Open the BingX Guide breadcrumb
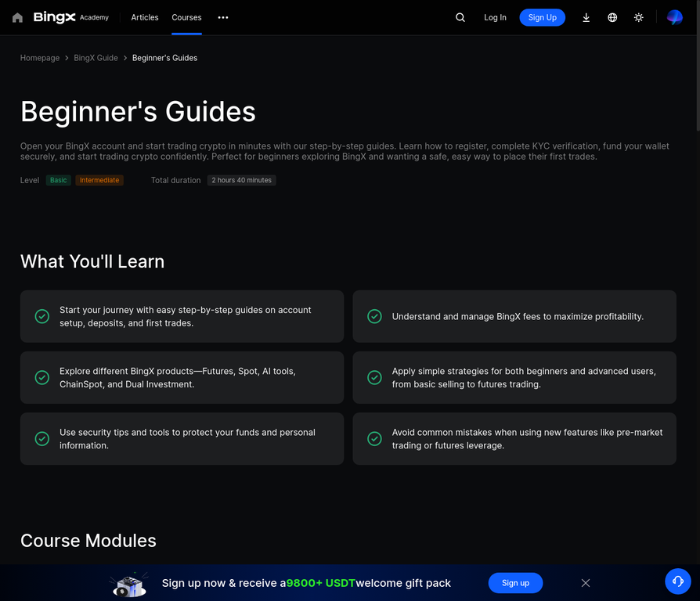 point(96,58)
